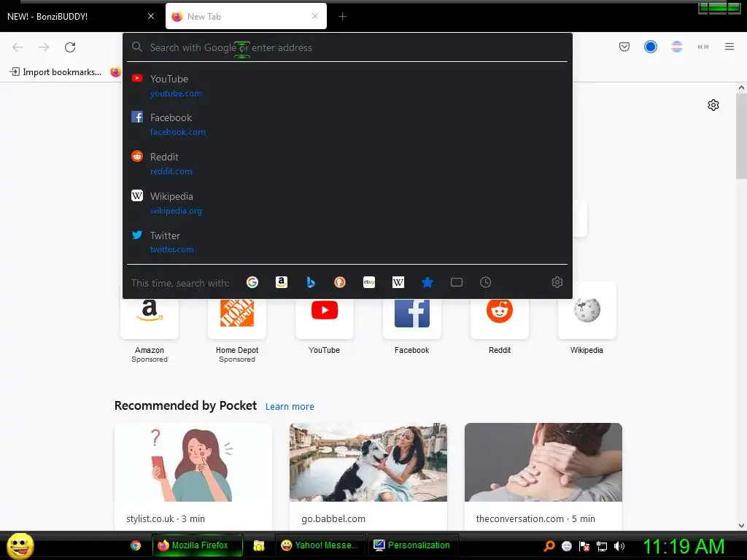Search open tabs using the tab icon

[x=457, y=282]
